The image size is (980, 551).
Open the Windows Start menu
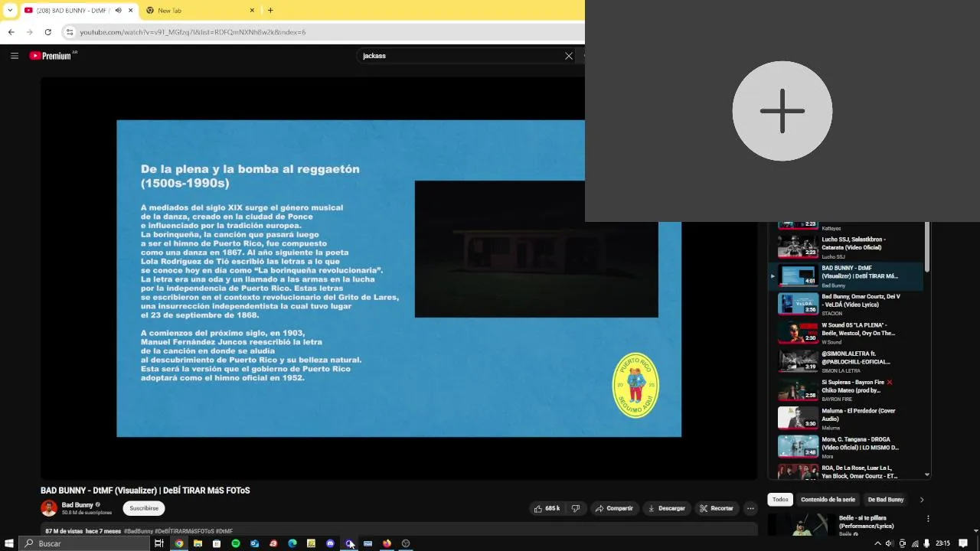9,543
